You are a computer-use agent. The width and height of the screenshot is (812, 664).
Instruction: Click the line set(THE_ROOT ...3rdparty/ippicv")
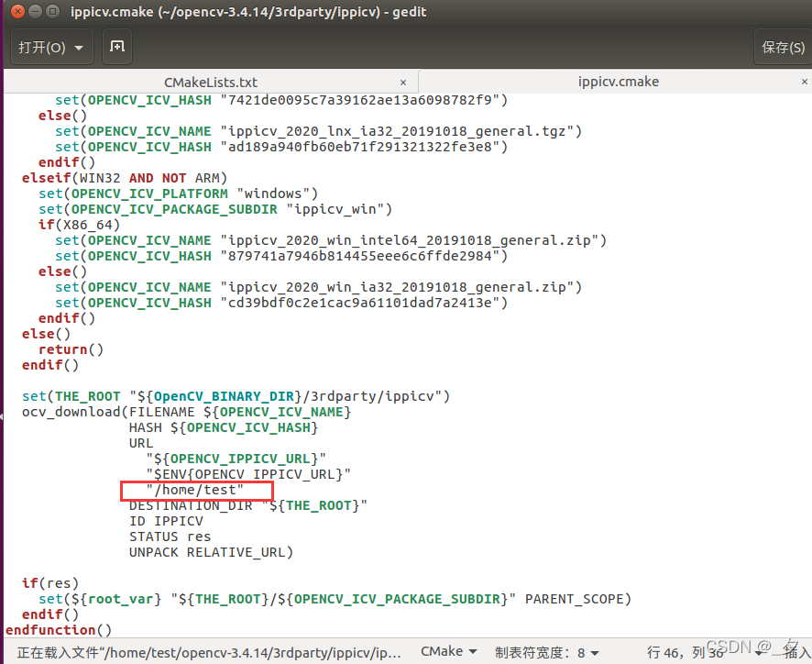pyautogui.click(x=236, y=396)
